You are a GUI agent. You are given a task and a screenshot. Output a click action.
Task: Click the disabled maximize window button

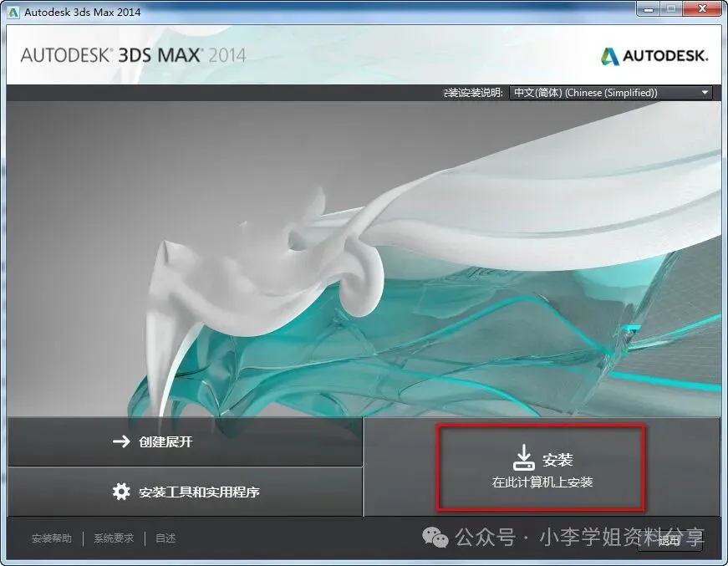[x=672, y=8]
